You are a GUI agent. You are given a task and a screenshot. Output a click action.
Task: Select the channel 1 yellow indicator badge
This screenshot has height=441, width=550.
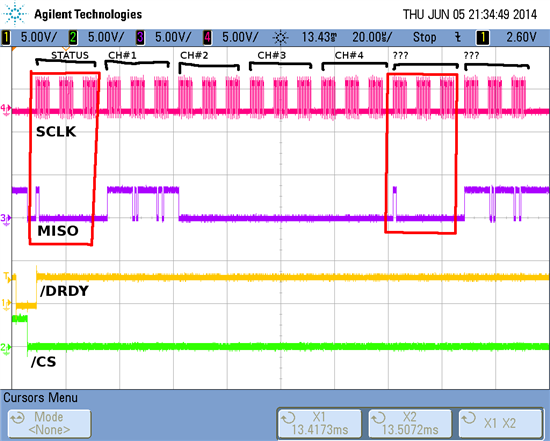click(x=6, y=38)
